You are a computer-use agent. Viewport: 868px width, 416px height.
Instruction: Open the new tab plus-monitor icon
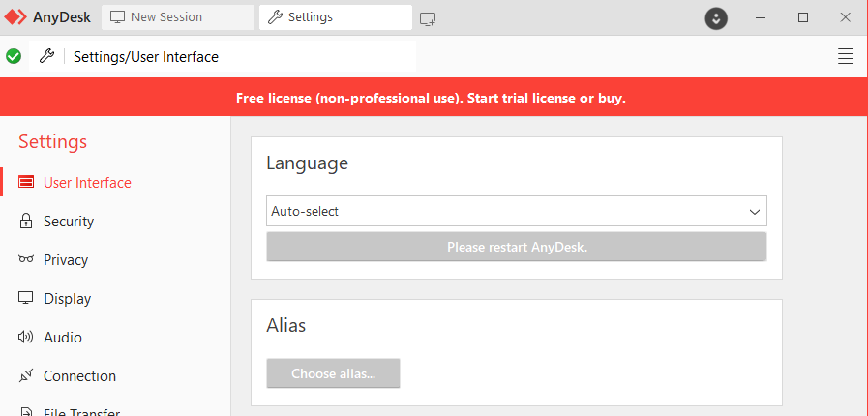428,19
